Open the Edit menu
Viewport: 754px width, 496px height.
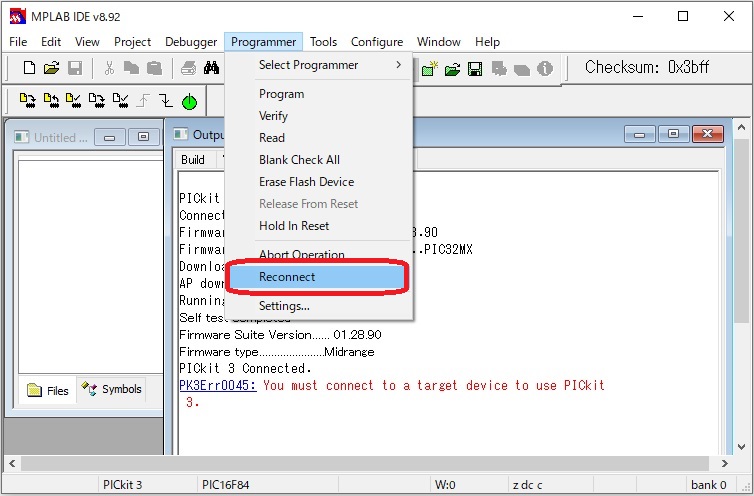tap(51, 42)
